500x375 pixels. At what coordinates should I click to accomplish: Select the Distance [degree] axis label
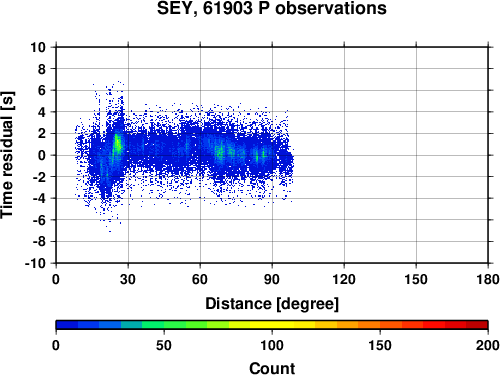pos(272,304)
